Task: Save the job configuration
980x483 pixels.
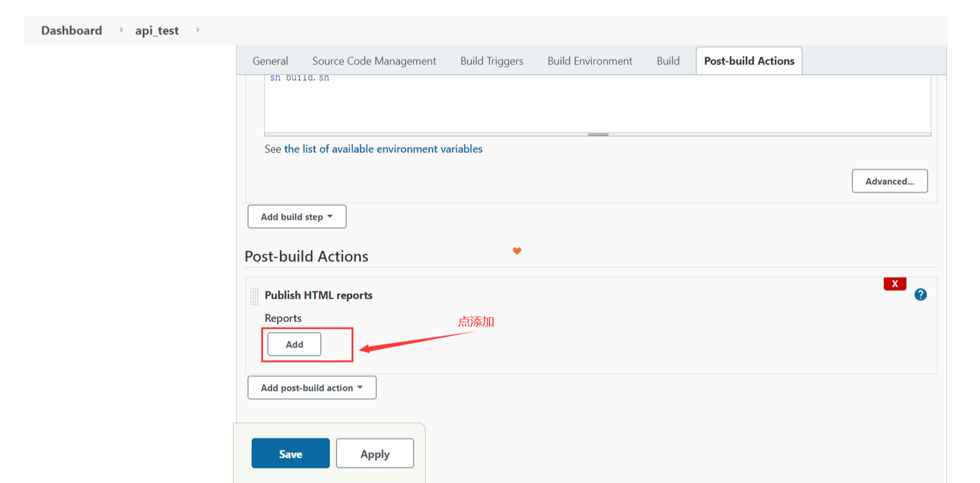Action: pyautogui.click(x=291, y=454)
